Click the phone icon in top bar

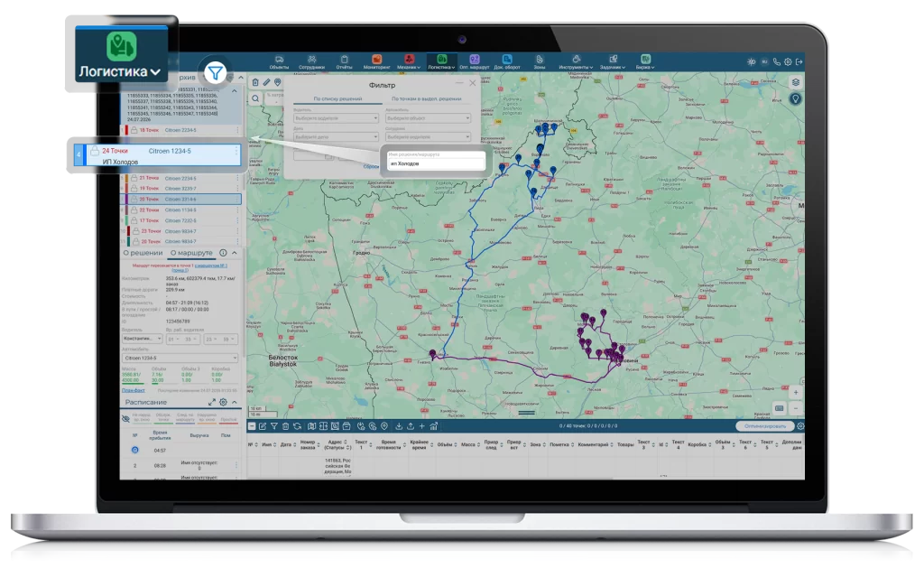pos(777,61)
